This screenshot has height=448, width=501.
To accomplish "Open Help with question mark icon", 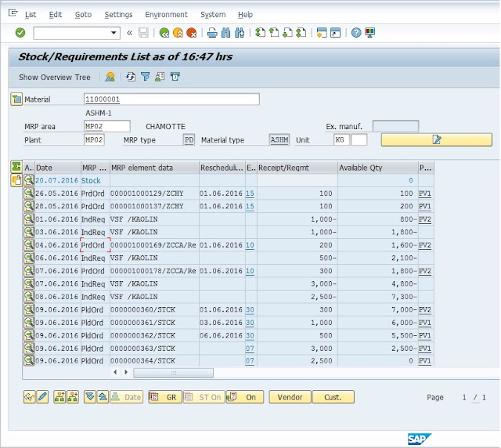I will pos(356,33).
